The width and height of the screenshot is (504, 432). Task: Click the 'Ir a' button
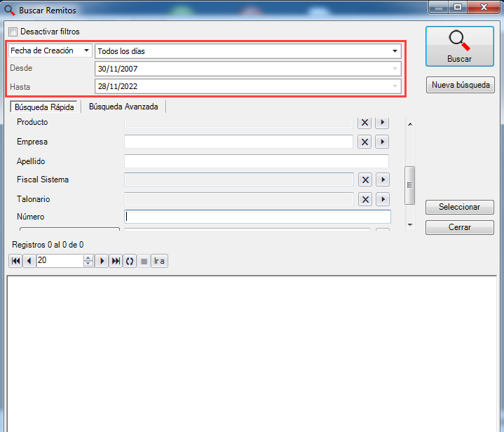159,261
